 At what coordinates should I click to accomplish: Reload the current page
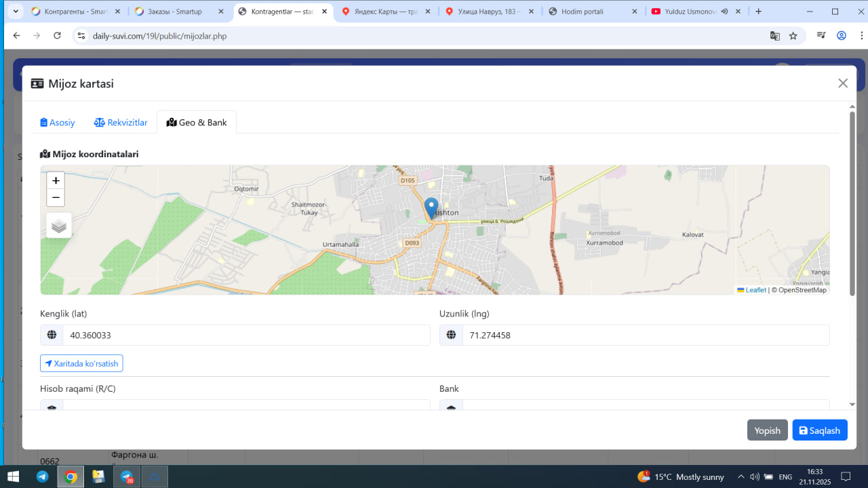point(57,36)
